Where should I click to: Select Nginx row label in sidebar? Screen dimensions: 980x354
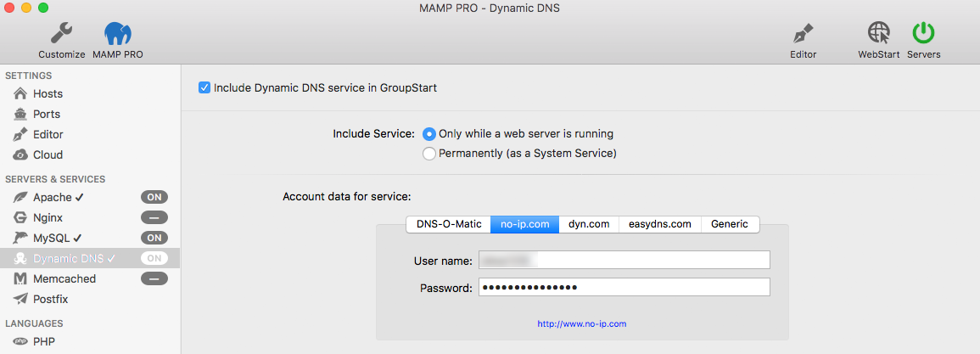[x=48, y=217]
